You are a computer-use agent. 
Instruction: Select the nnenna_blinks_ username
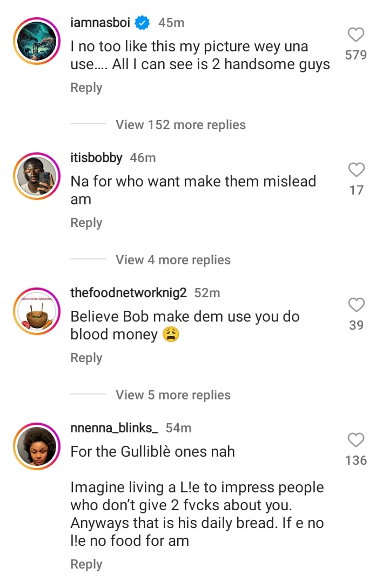click(114, 428)
